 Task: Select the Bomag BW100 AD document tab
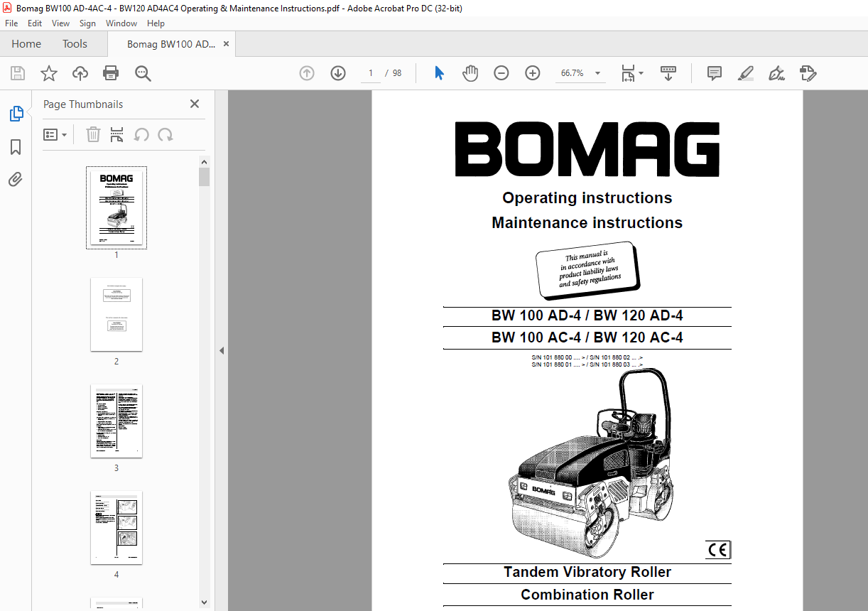[x=170, y=44]
